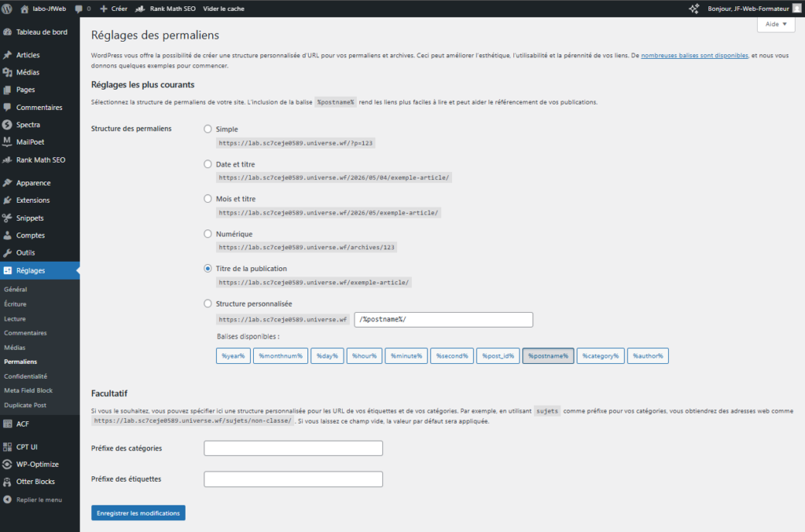
Task: Open the Duplicate Post submenu item
Action: 25,405
